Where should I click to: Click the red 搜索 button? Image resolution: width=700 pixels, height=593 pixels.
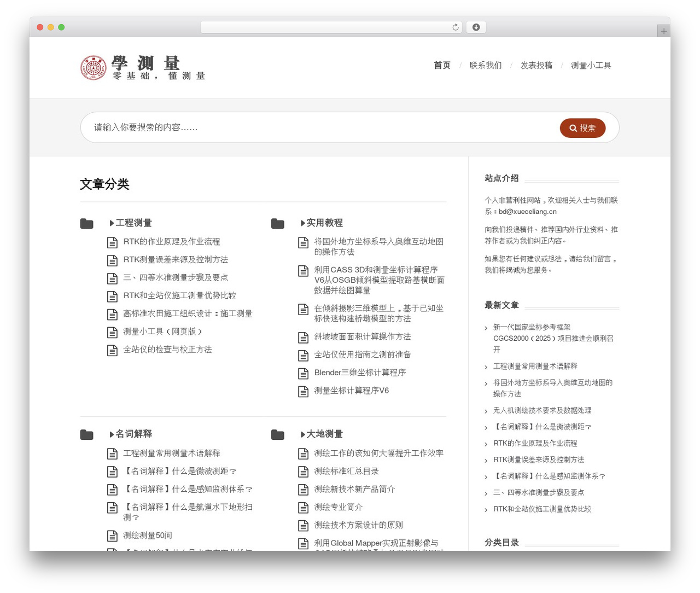pos(582,128)
